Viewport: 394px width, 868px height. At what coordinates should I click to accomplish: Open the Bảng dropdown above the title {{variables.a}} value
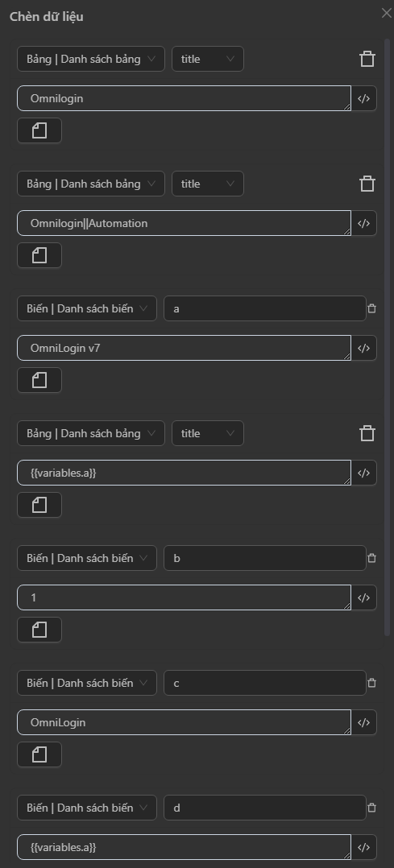click(91, 433)
